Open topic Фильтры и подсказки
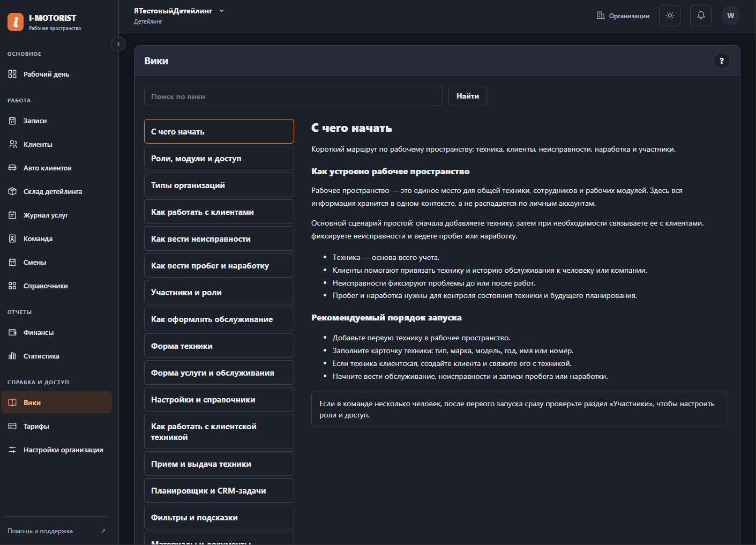The width and height of the screenshot is (756, 545). [219, 517]
